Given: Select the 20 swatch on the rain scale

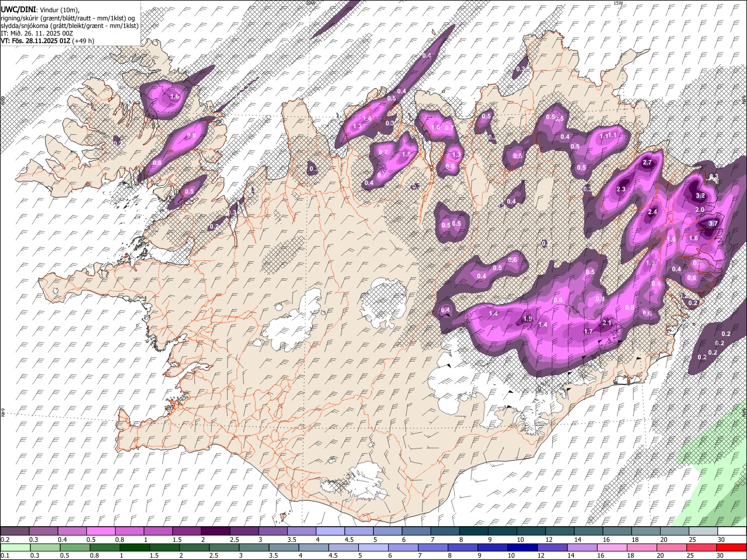Looking at the screenshot, I should [x=672, y=547].
